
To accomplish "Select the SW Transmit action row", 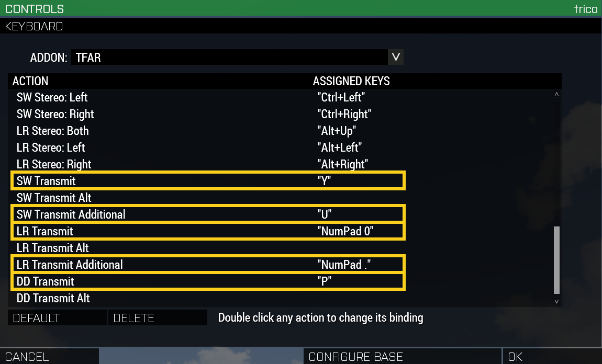I will pyautogui.click(x=208, y=180).
